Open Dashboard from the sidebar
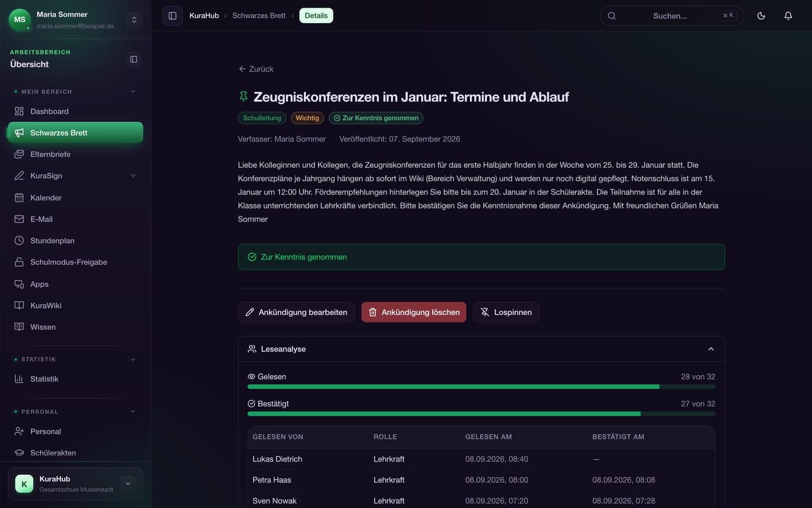The width and height of the screenshot is (812, 508). pos(75,111)
